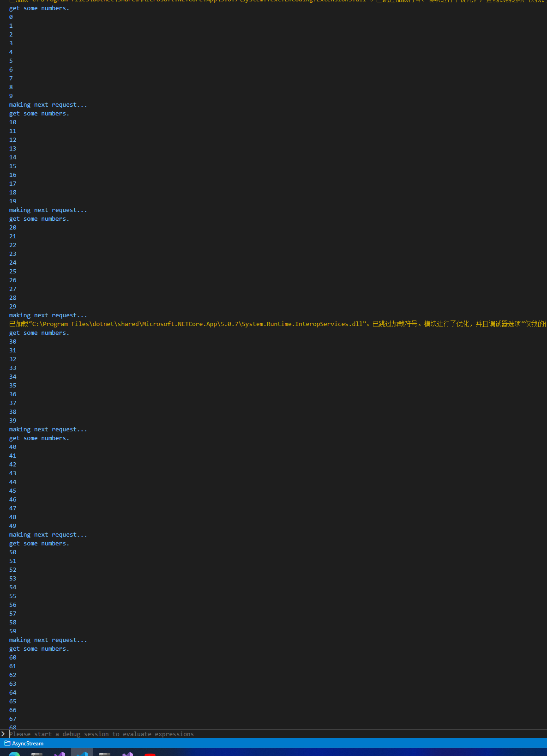The height and width of the screenshot is (756, 547).
Task: Select output line "9"
Action: tap(11, 96)
